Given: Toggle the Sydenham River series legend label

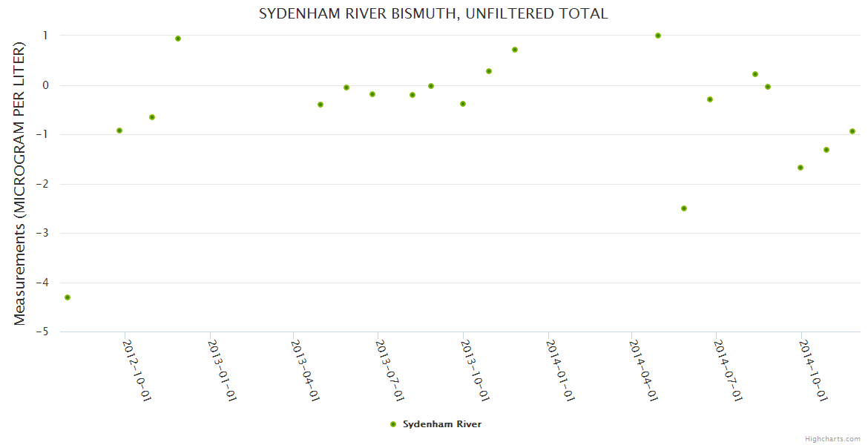Looking at the screenshot, I should (x=442, y=424).
